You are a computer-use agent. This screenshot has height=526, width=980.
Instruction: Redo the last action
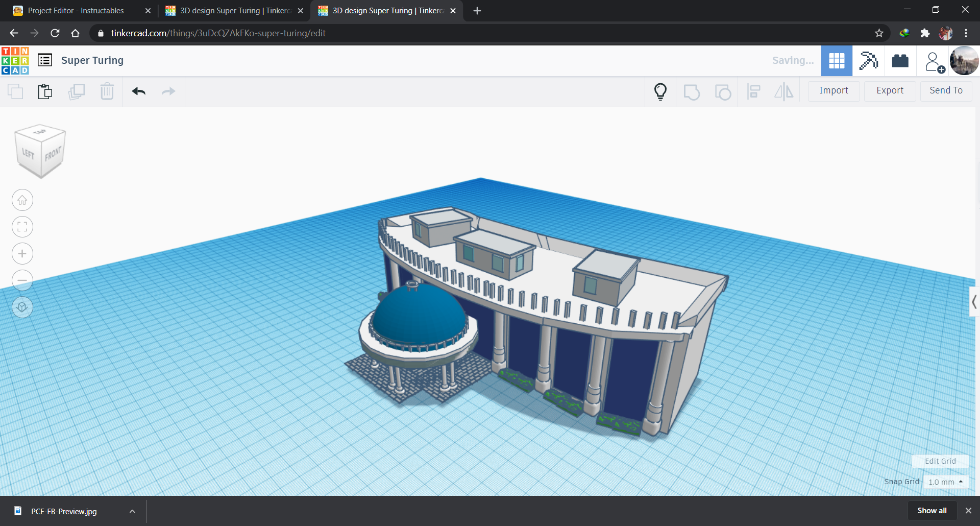pyautogui.click(x=168, y=91)
